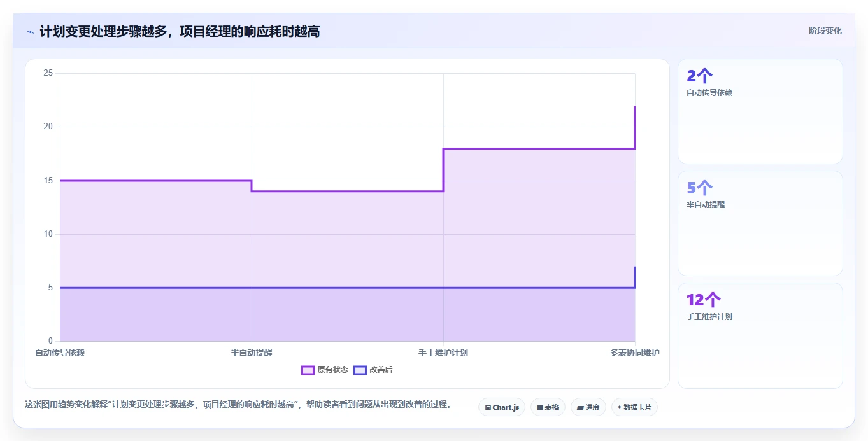Image resolution: width=868 pixels, height=441 pixels.
Task: Click the chart title 计划变更处理步骤越多
Action: point(180,31)
